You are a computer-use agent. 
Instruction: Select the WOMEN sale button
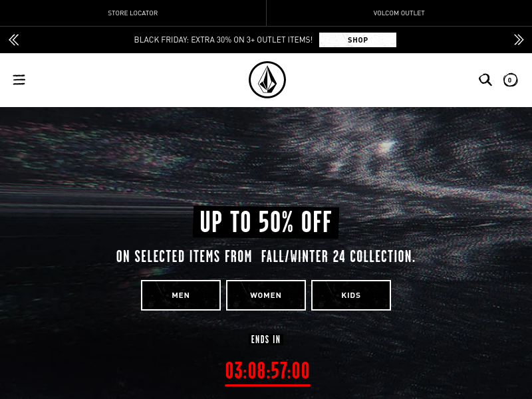click(266, 295)
